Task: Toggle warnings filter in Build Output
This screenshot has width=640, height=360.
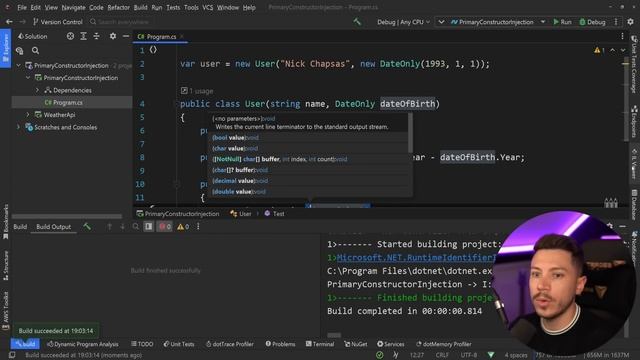Action: coord(183,227)
